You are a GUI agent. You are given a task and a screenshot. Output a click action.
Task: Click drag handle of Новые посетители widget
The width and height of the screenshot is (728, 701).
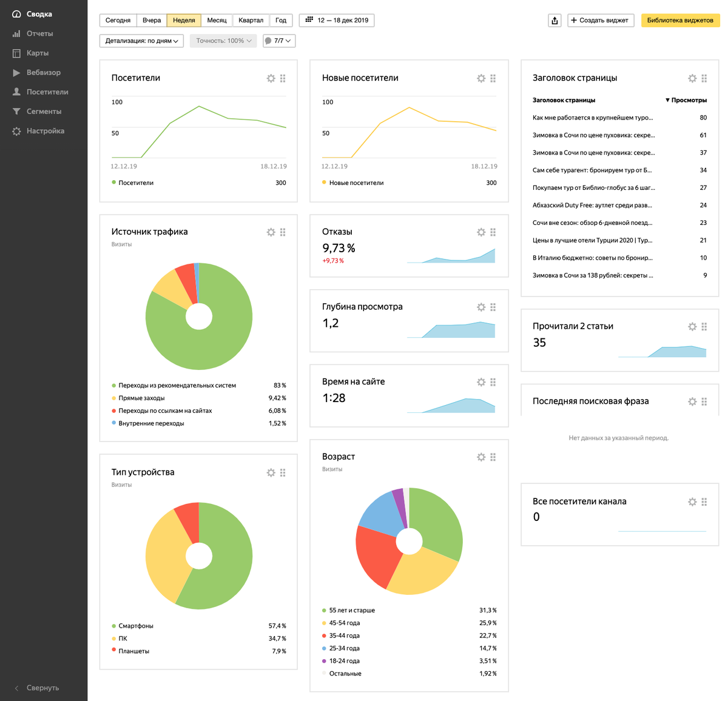pos(493,78)
